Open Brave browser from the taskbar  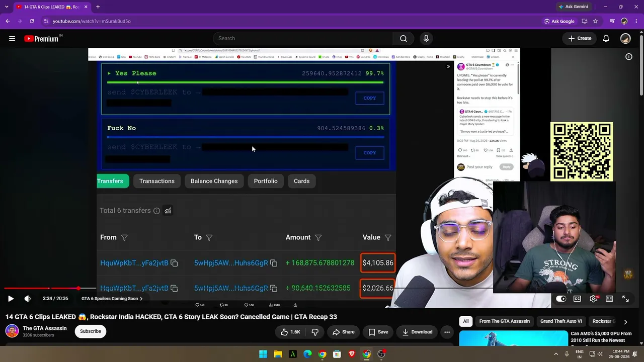352,354
